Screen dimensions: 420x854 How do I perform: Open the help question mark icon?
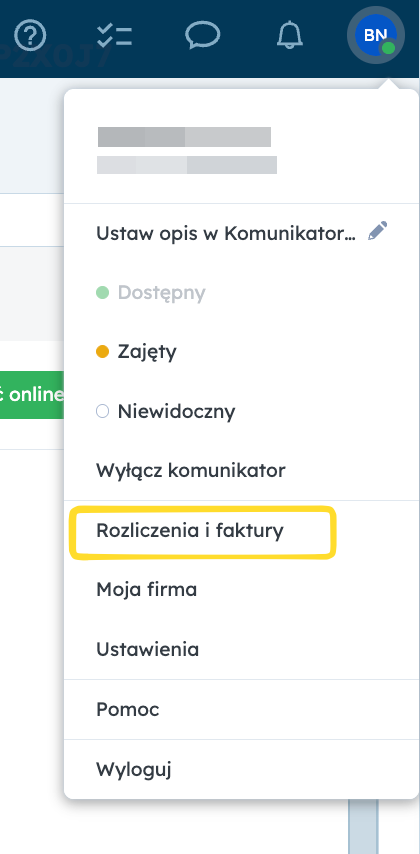coord(30,35)
